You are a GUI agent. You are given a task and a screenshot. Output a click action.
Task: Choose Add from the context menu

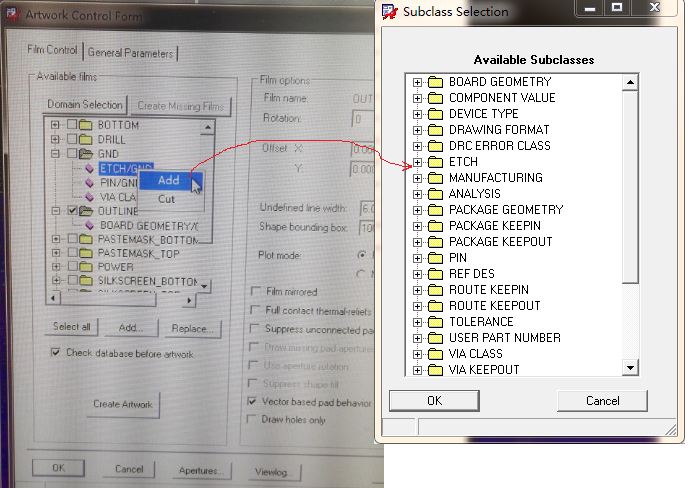coord(169,181)
